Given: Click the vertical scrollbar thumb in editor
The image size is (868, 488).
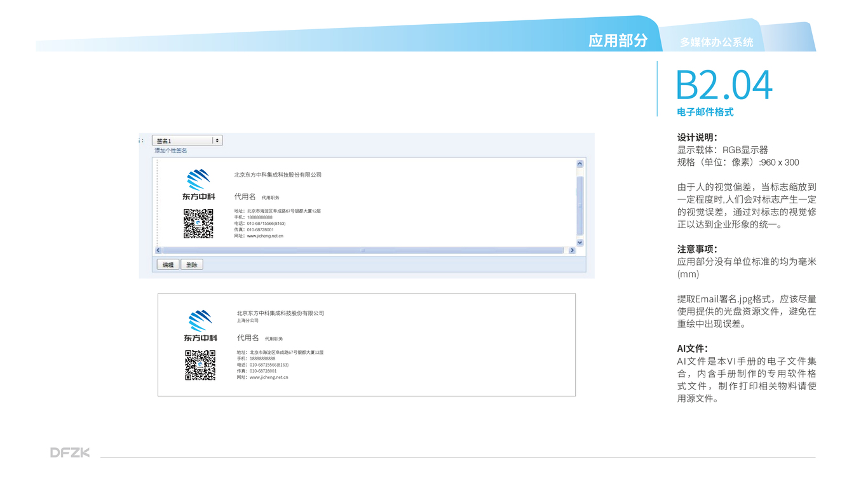Looking at the screenshot, I should coord(580,205).
